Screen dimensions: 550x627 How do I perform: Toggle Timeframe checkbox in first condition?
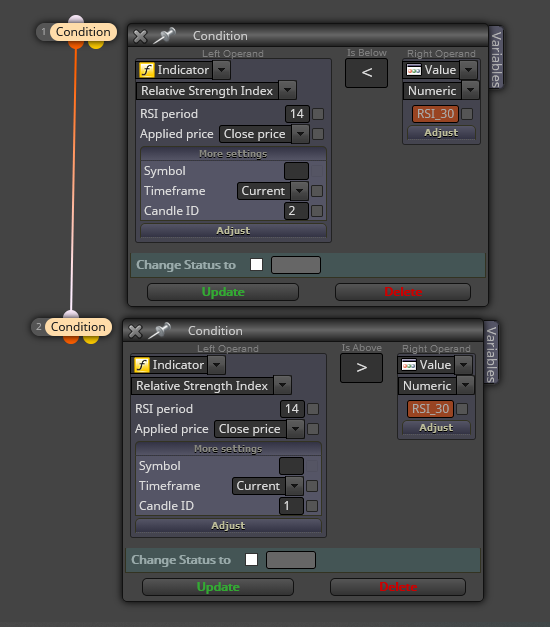[x=317, y=191]
